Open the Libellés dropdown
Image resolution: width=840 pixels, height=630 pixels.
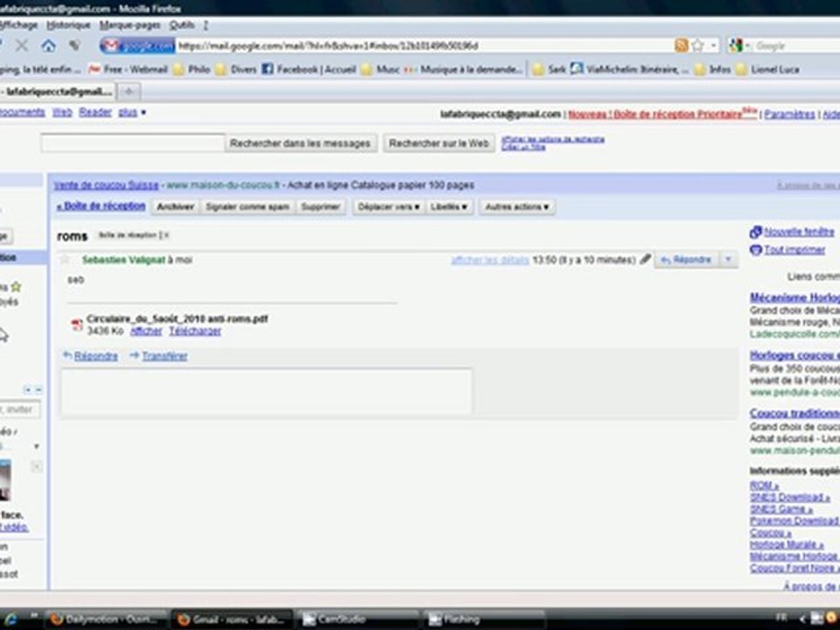[x=449, y=206]
